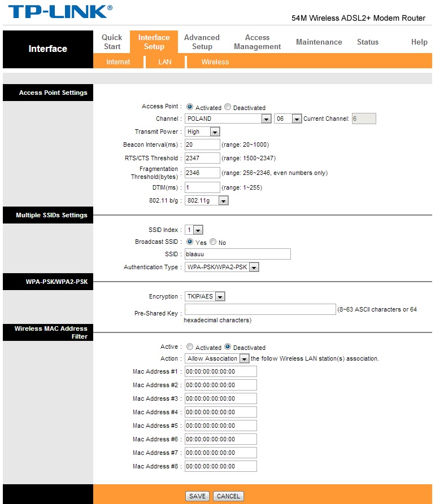435x504 pixels.
Task: Open the Encryption TKIP/AES dropdown
Action: tap(205, 296)
